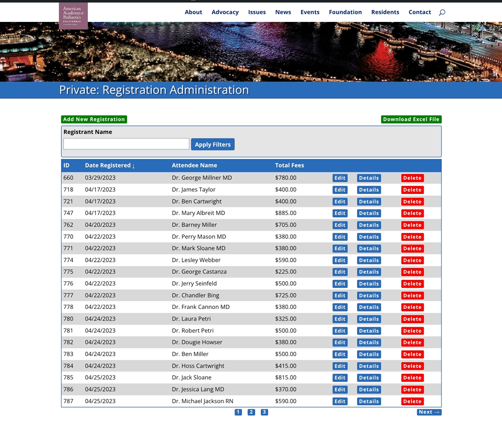The height and width of the screenshot is (448, 502).
Task: Delete Dr. Ben Cartwright registration
Action: coord(413,202)
